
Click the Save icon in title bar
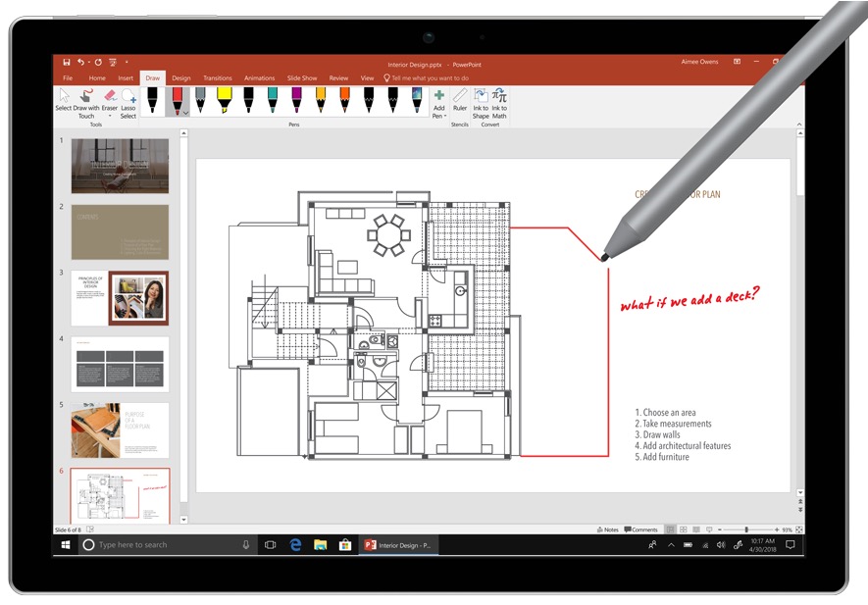(x=67, y=62)
